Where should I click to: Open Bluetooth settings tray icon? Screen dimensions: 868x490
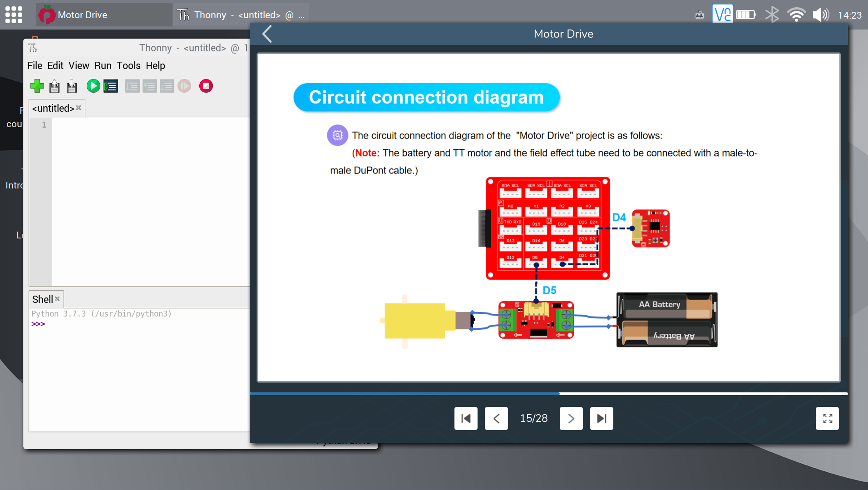[772, 15]
